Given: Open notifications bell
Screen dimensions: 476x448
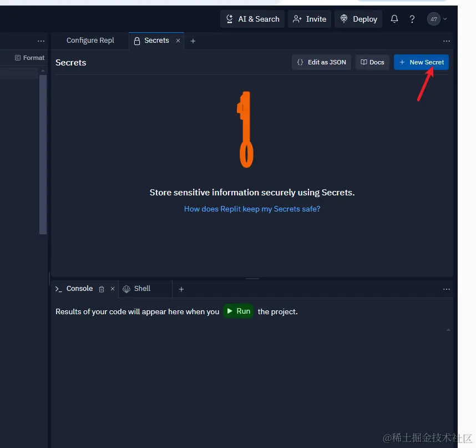Looking at the screenshot, I should pyautogui.click(x=394, y=19).
